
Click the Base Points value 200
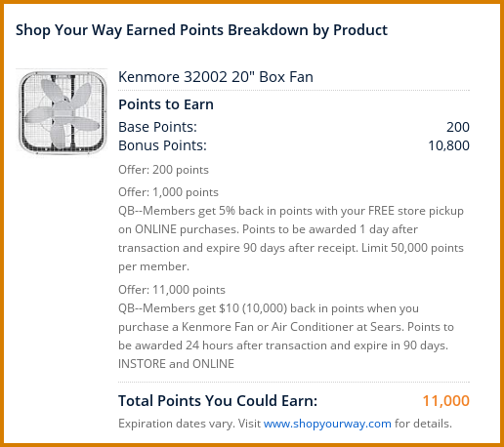click(x=458, y=127)
